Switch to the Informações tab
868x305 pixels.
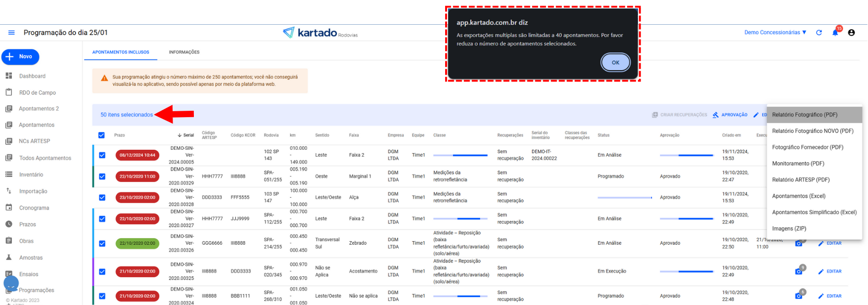click(184, 52)
